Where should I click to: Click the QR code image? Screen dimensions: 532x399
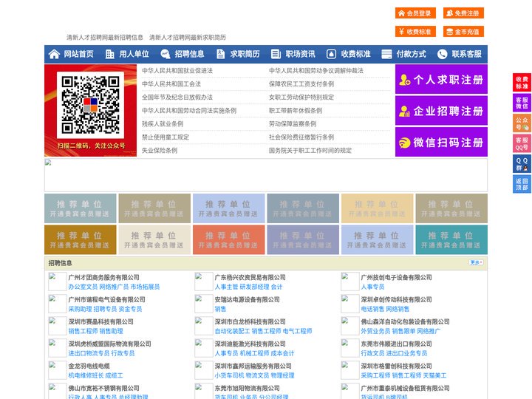(x=90, y=104)
